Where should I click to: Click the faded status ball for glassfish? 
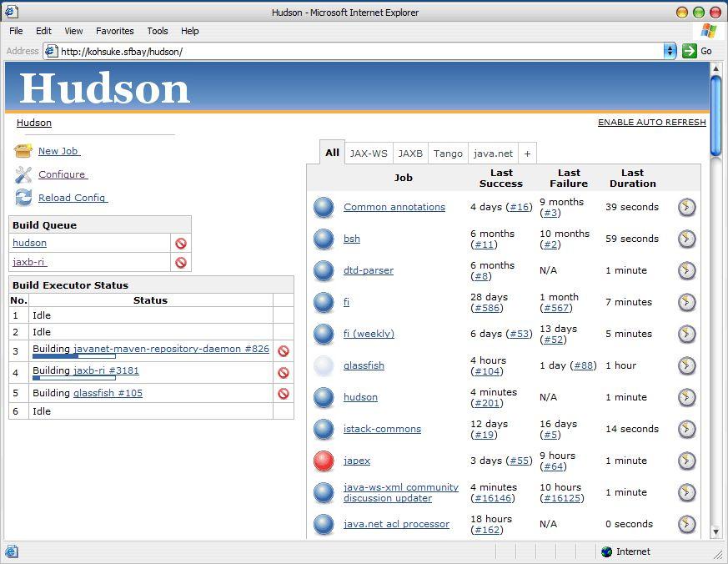(324, 365)
